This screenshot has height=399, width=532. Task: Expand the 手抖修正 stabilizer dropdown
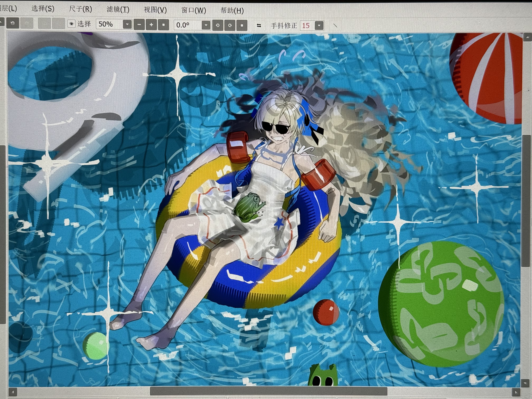(319, 25)
